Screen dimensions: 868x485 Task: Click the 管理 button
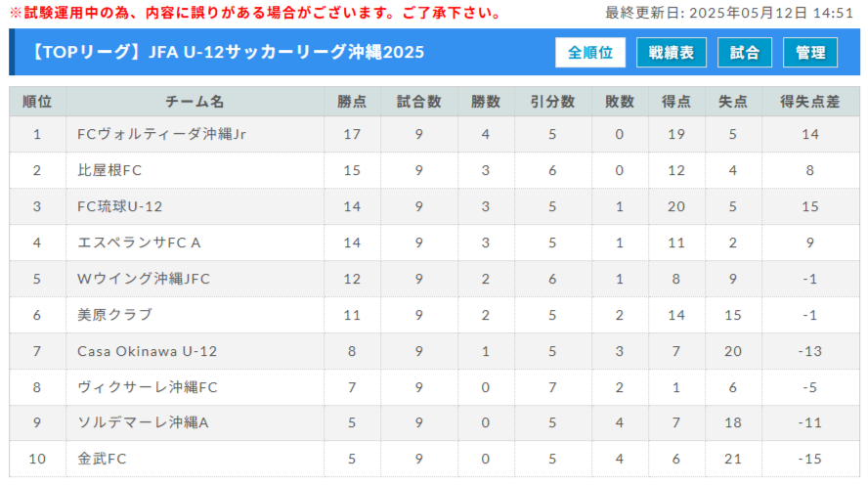(x=810, y=53)
